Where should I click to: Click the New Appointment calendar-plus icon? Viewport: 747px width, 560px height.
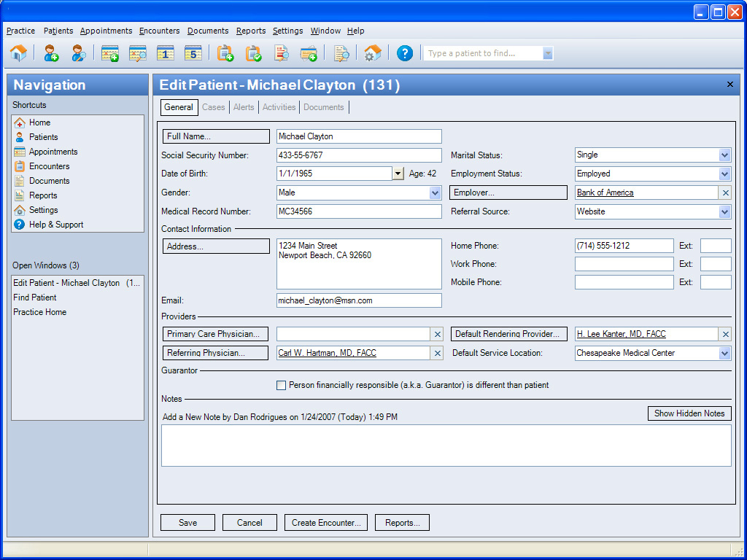click(110, 52)
